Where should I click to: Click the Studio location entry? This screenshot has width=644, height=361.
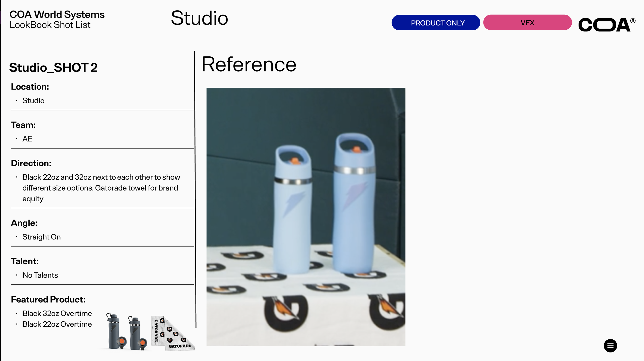click(x=33, y=101)
